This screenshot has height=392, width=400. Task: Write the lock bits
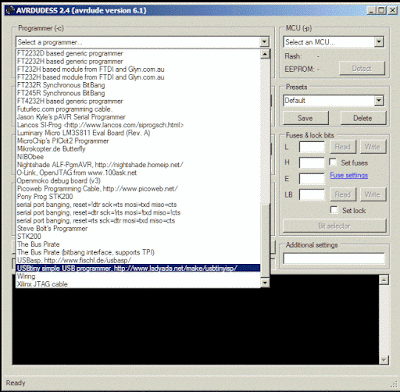point(372,194)
